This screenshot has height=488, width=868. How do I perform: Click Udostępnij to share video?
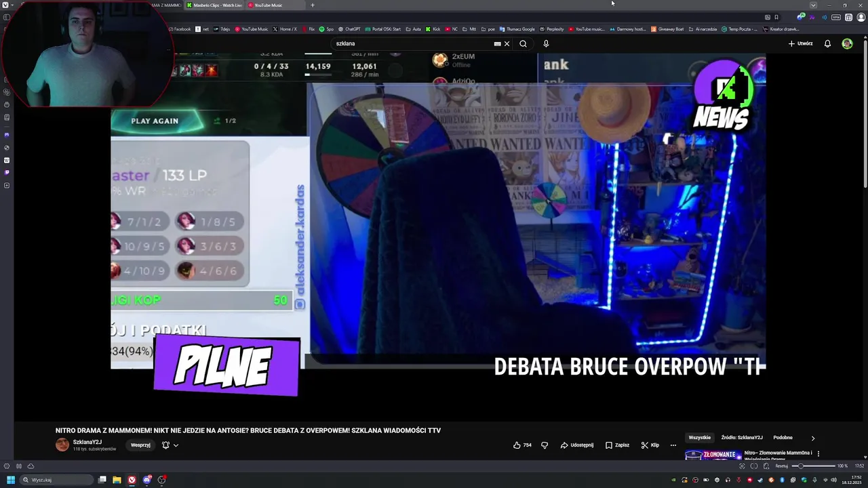[x=577, y=445]
